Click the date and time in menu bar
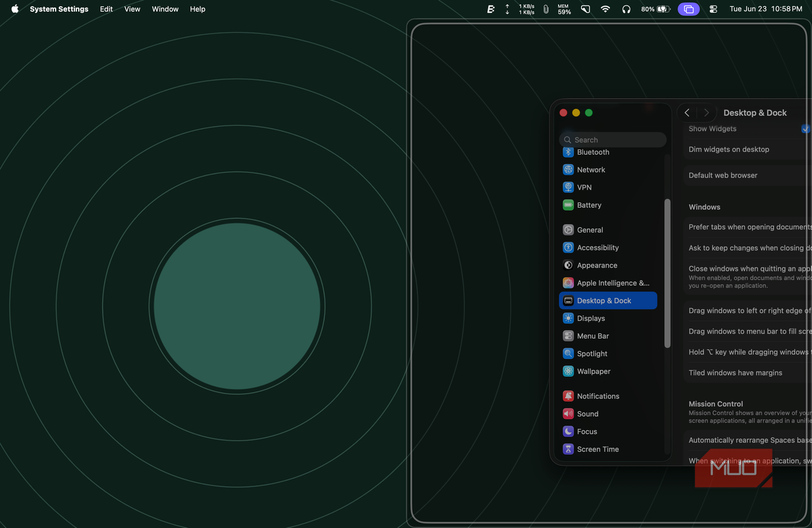The height and width of the screenshot is (528, 812). click(766, 9)
